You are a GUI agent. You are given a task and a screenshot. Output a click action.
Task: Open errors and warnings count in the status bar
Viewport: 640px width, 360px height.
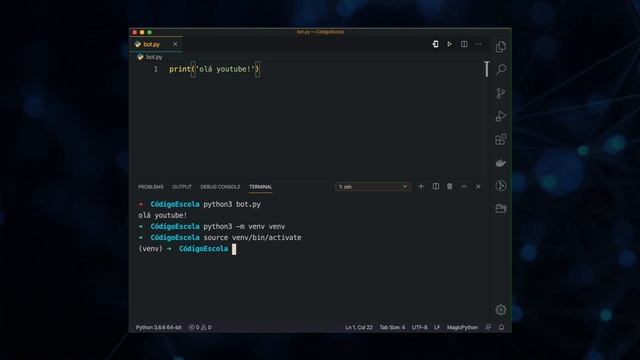[200, 327]
